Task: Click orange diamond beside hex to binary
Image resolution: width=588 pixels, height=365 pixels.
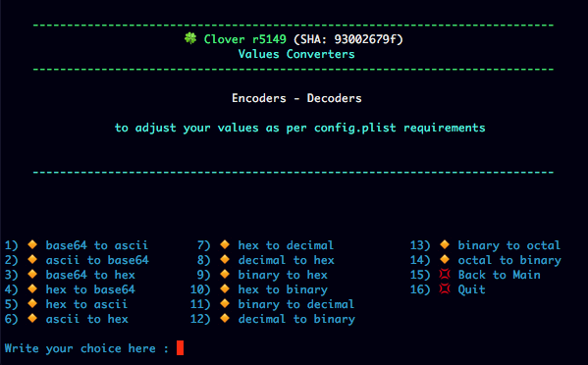Action: coord(225,288)
